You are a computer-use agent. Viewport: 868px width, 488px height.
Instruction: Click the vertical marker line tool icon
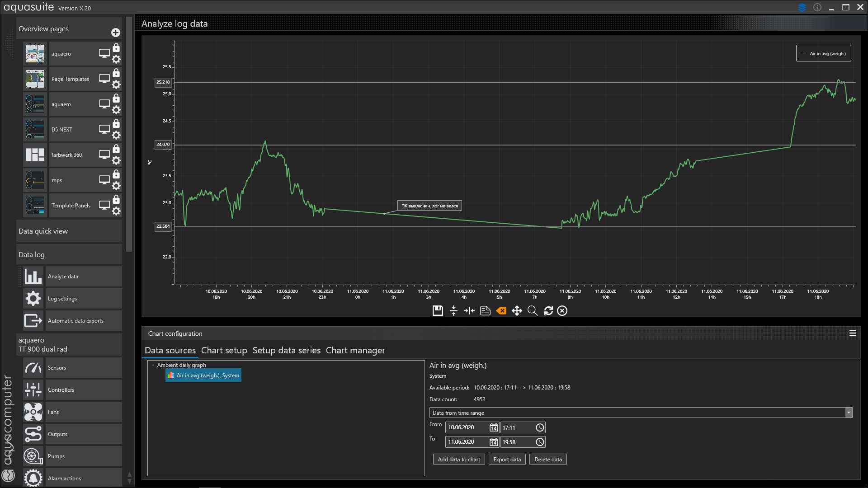469,311
